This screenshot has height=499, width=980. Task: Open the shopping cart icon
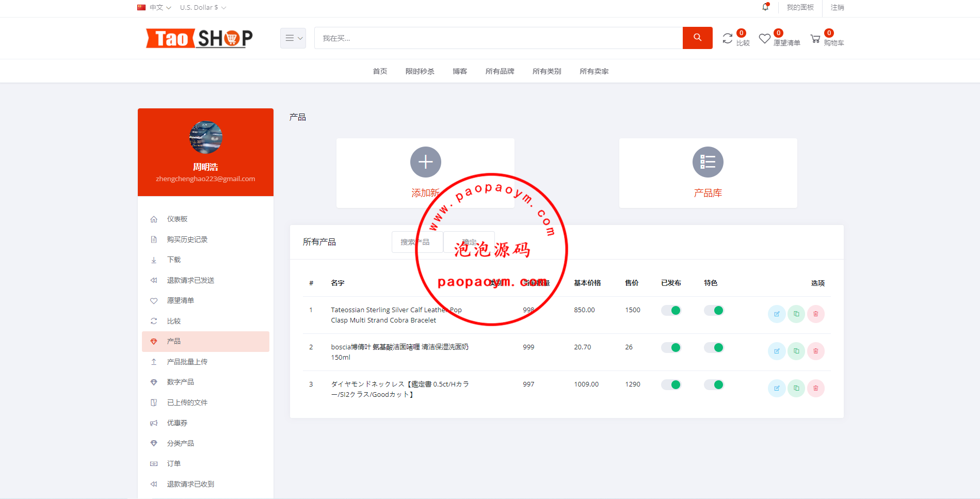tap(815, 39)
